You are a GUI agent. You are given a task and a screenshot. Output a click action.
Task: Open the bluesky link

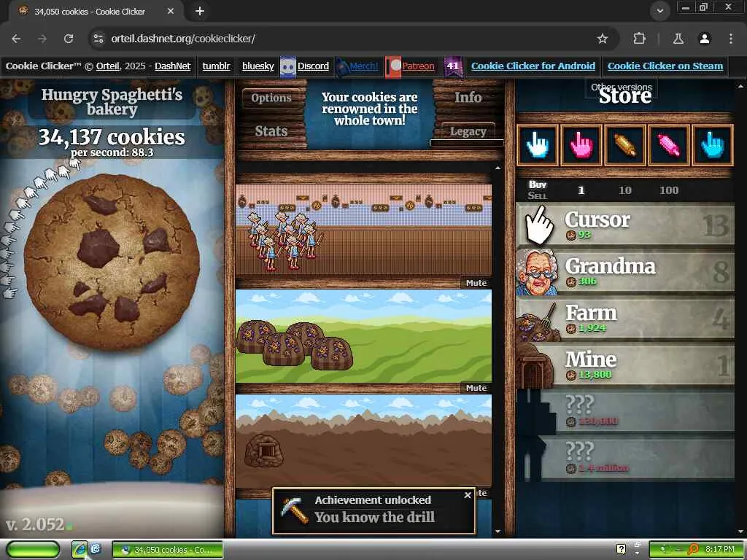point(258,66)
